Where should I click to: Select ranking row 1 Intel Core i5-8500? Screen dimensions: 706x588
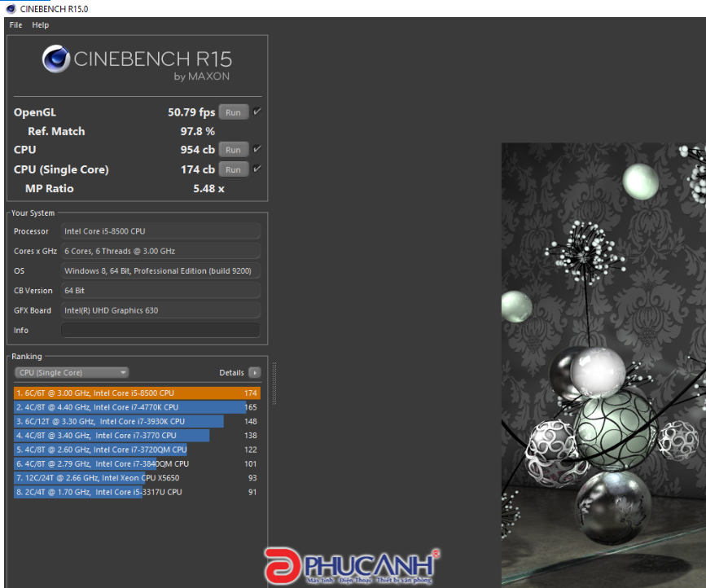pos(137,393)
